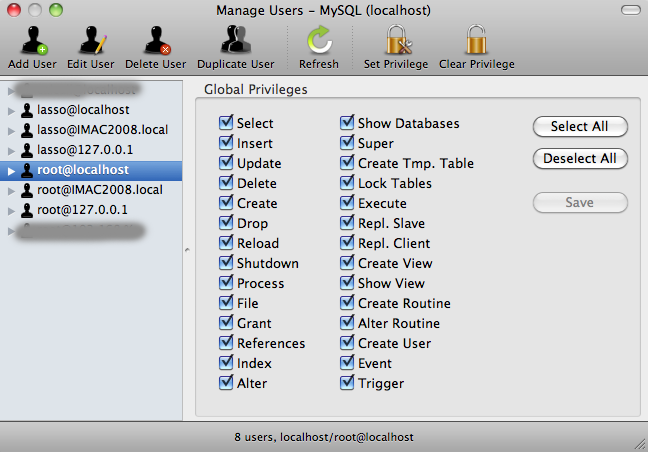Toggle the Super privilege checkbox
Image resolution: width=648 pixels, height=452 pixels.
tap(347, 143)
